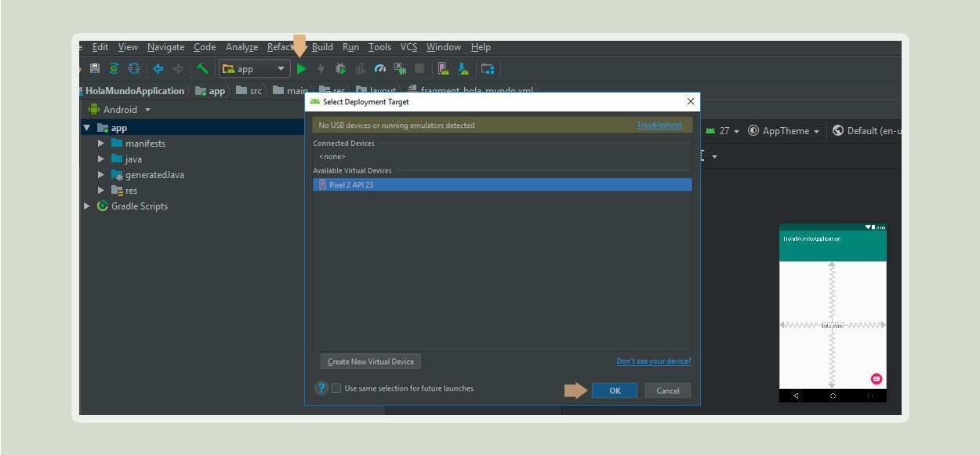Click the first circular sync icon next to Save All
This screenshot has width=980, height=455.
pos(114,69)
